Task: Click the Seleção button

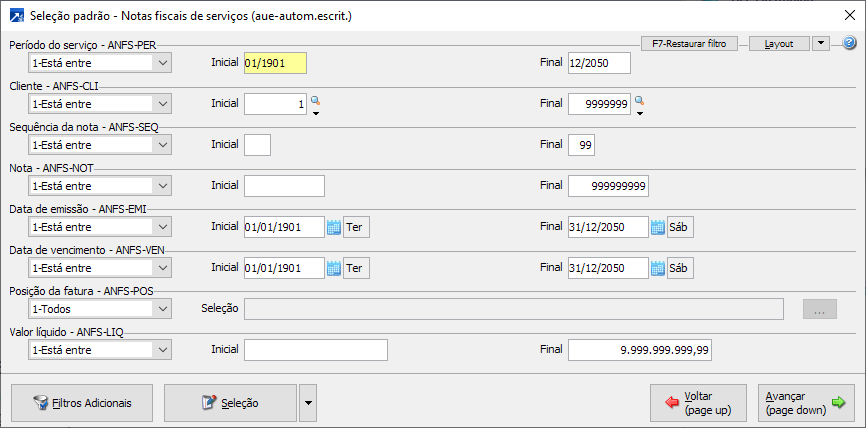Action: (230, 403)
